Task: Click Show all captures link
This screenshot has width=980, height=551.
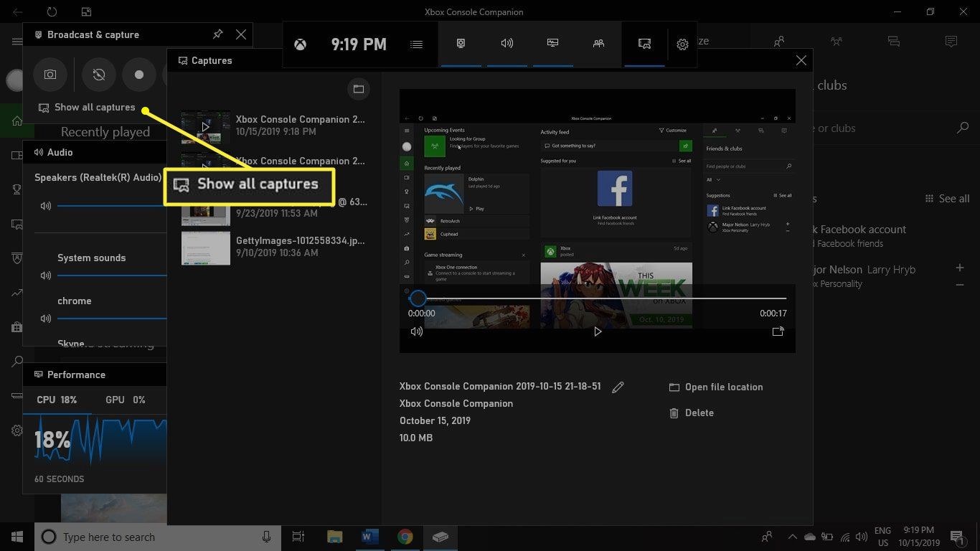Action: point(87,108)
